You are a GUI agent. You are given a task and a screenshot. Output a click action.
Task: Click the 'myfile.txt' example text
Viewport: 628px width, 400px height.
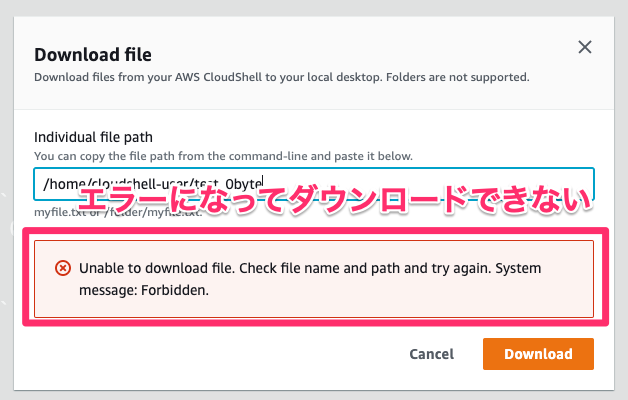[60, 212]
